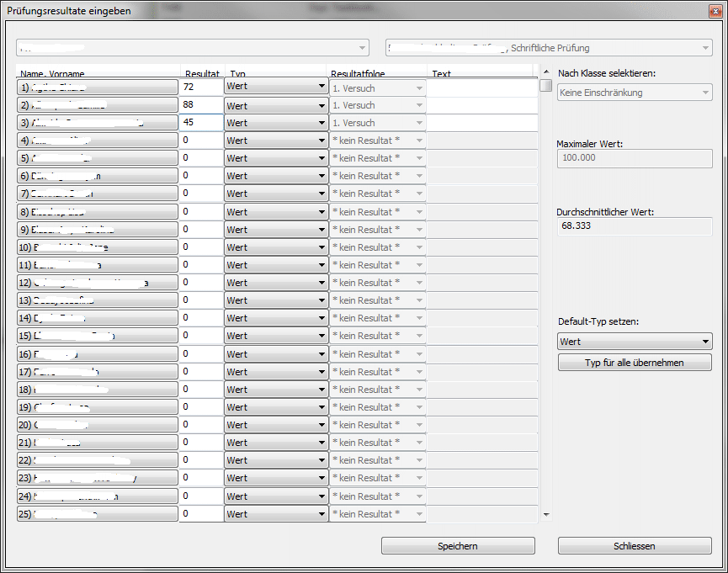This screenshot has width=728, height=573.
Task: Click the Speichern button
Action: [458, 546]
